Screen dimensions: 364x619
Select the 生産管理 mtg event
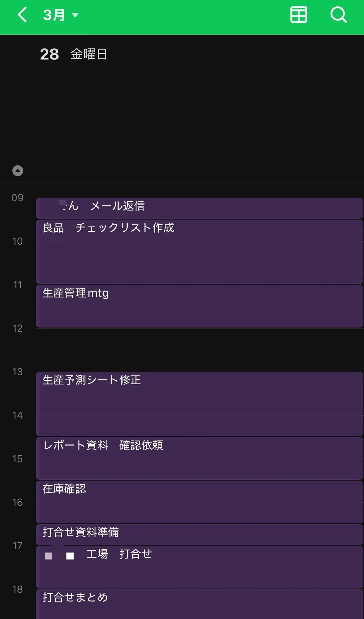pos(200,306)
